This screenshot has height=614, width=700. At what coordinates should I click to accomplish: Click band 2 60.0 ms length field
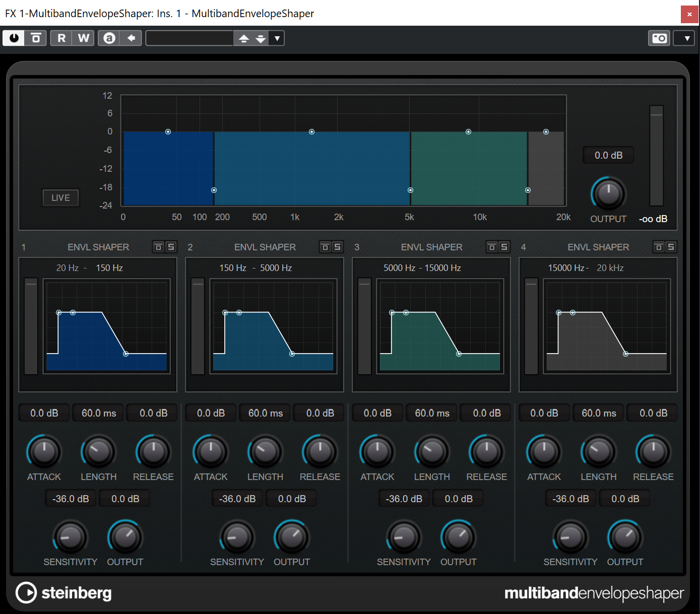tap(266, 413)
